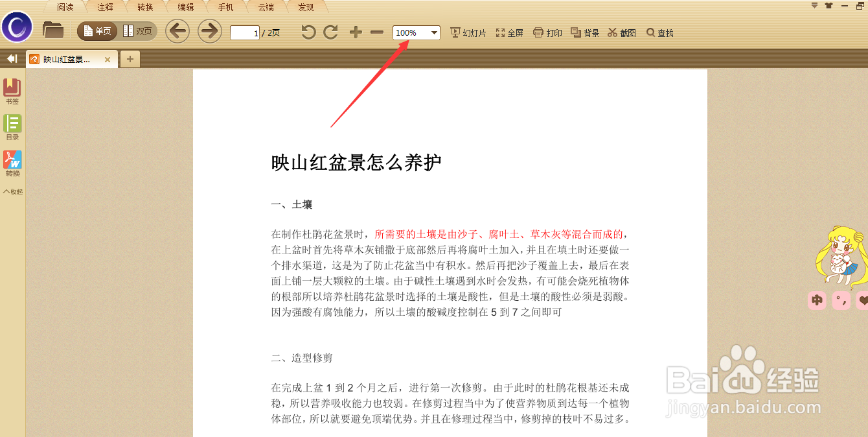The width and height of the screenshot is (868, 437).
Task: Switch to single page view 单页
Action: [97, 31]
